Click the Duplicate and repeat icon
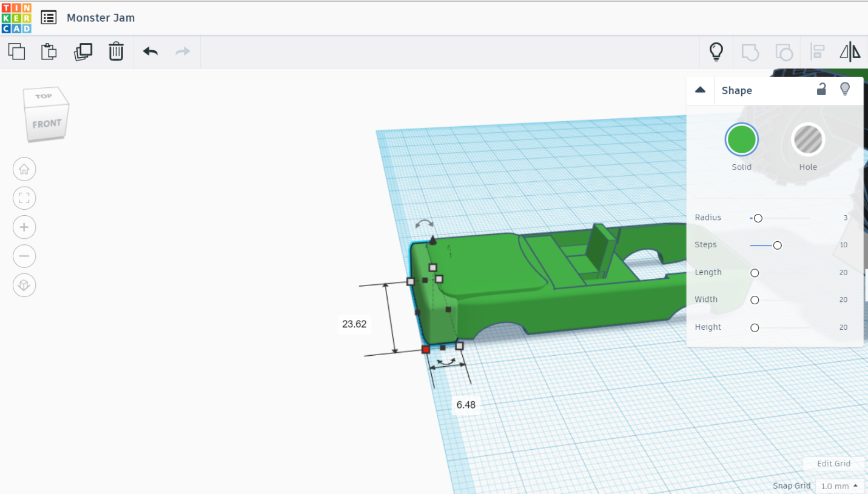 [x=83, y=52]
